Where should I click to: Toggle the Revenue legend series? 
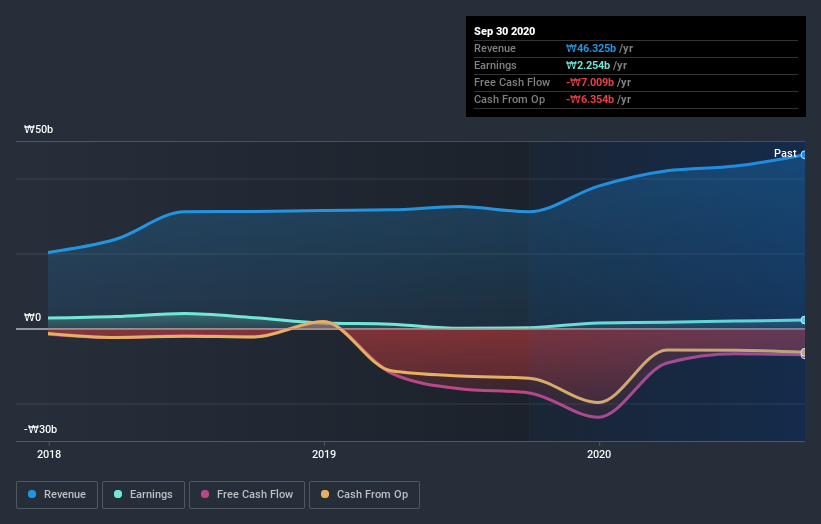[57, 495]
